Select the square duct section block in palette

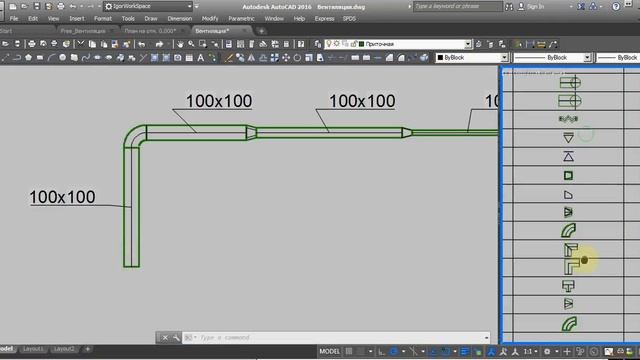point(568,176)
